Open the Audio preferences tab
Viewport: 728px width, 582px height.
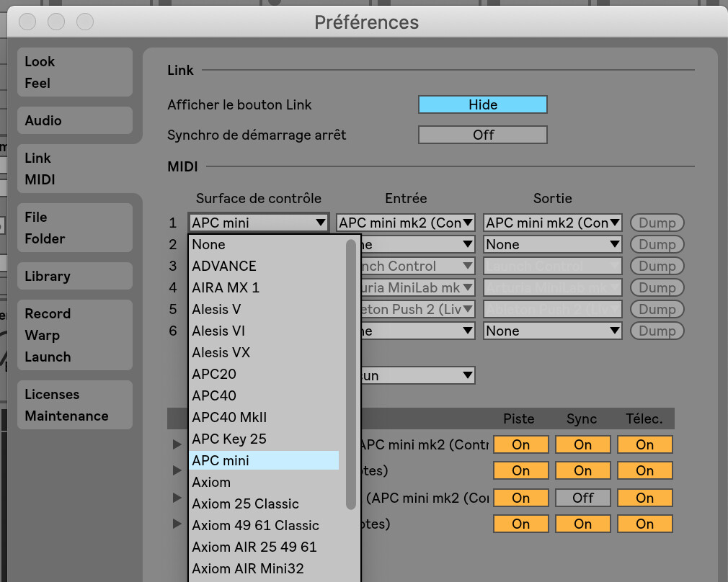[75, 121]
